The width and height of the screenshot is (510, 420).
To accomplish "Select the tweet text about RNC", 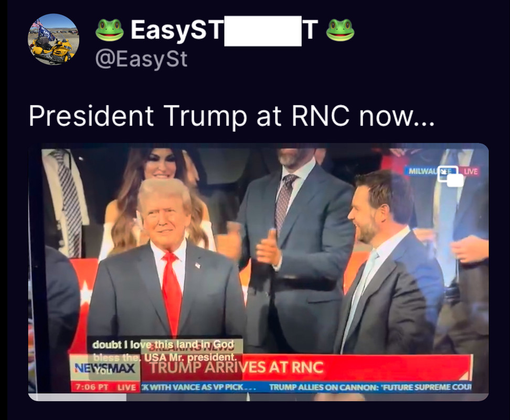I will point(231,116).
